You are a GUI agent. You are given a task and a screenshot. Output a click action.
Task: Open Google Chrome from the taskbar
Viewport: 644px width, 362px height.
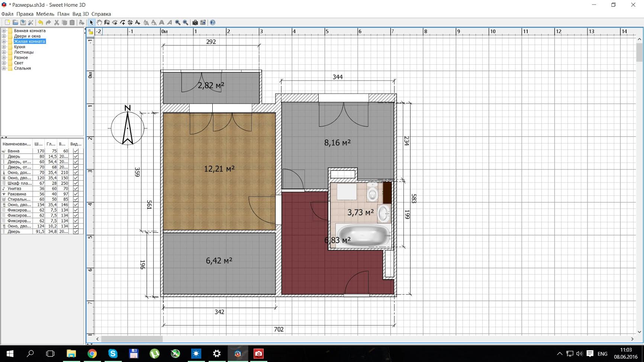click(x=92, y=353)
